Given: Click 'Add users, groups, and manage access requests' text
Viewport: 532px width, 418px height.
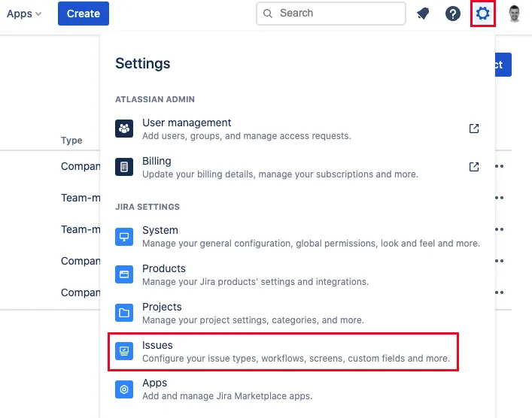Looking at the screenshot, I should [x=247, y=136].
